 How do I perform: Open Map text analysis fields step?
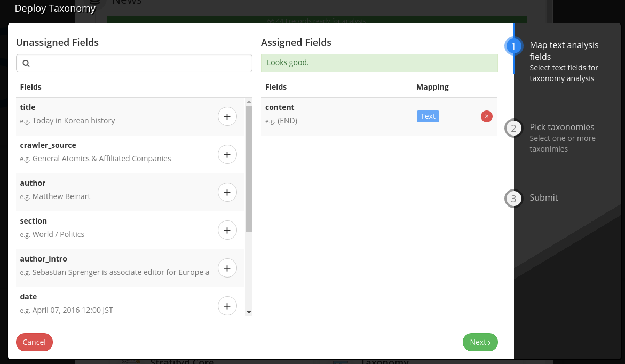tap(564, 51)
